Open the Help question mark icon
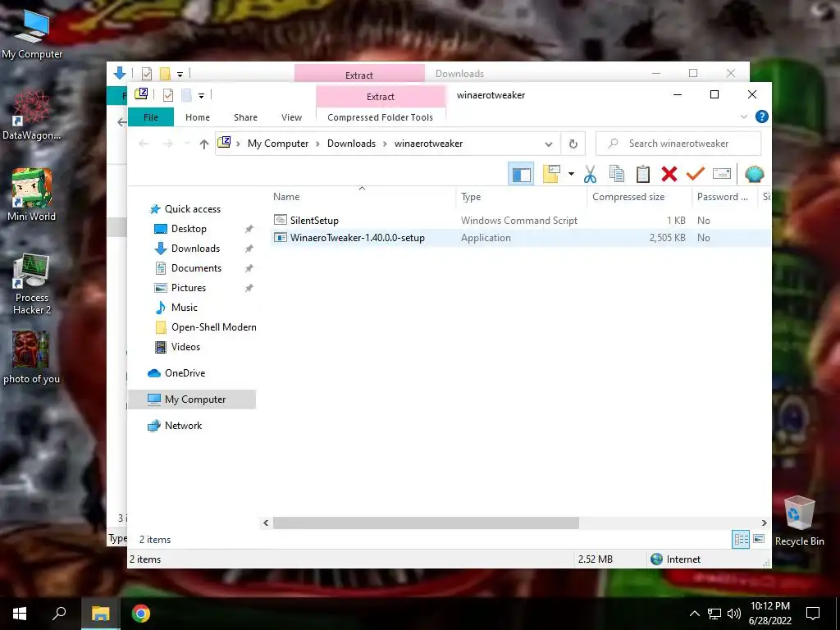Image resolution: width=840 pixels, height=630 pixels. tap(762, 116)
